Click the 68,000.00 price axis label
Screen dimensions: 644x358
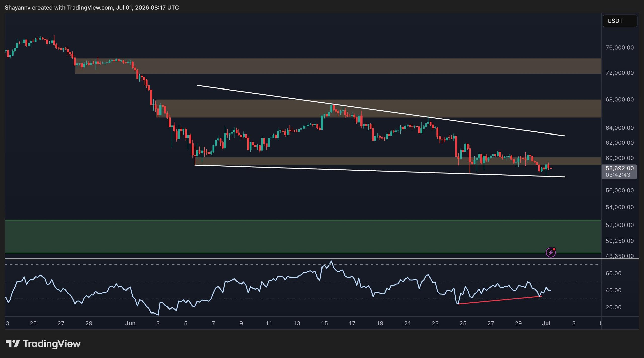(620, 100)
